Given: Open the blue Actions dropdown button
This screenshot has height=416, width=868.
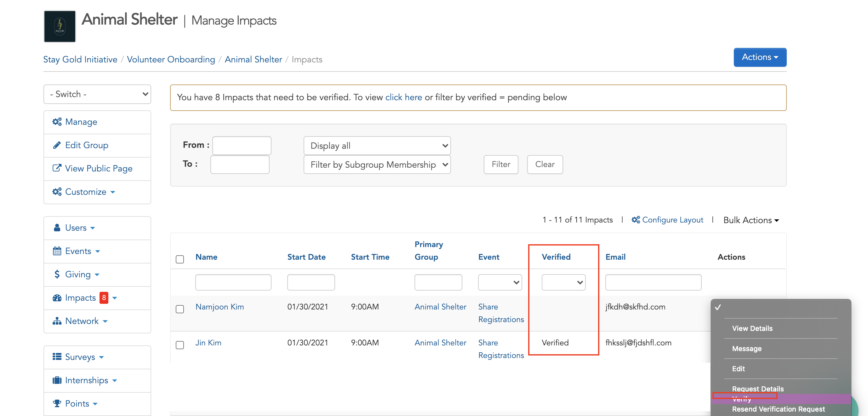Looking at the screenshot, I should coord(760,57).
